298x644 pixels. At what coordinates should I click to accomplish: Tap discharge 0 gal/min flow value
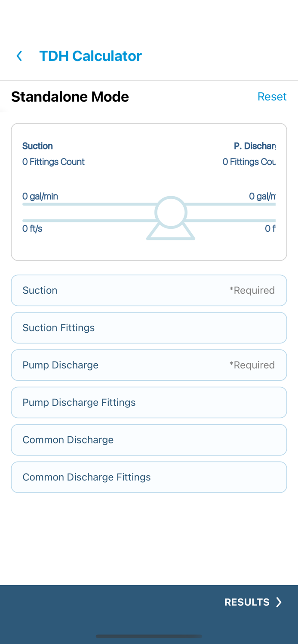click(x=262, y=196)
